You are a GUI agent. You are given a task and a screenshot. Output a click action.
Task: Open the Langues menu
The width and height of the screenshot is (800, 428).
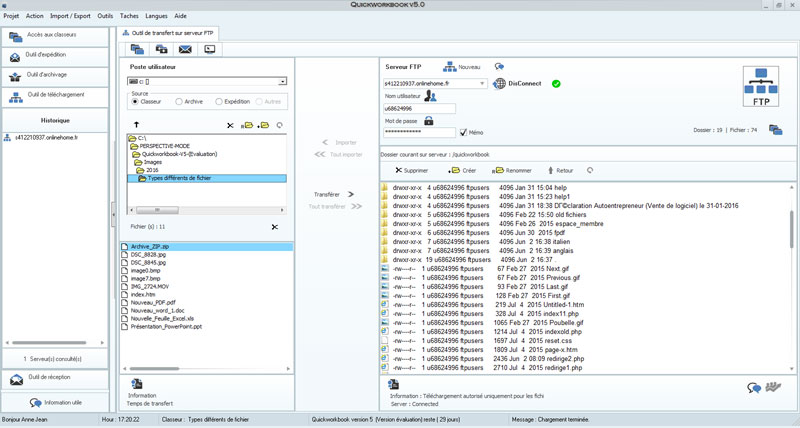point(156,17)
